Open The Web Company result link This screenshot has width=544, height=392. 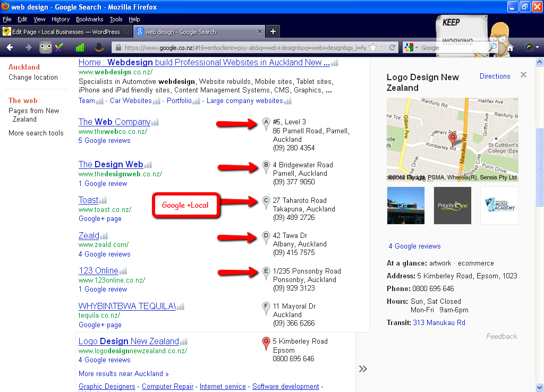coord(114,122)
